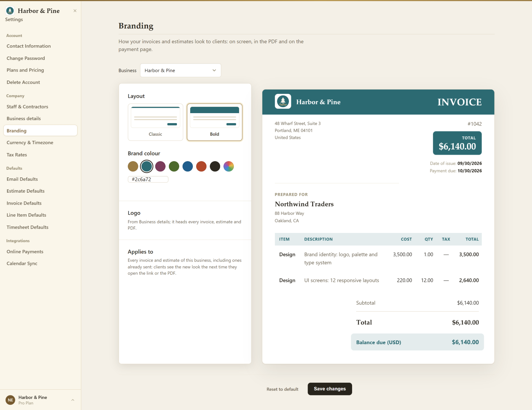Click the TOTAL $6,140.00 badge

[x=457, y=143]
